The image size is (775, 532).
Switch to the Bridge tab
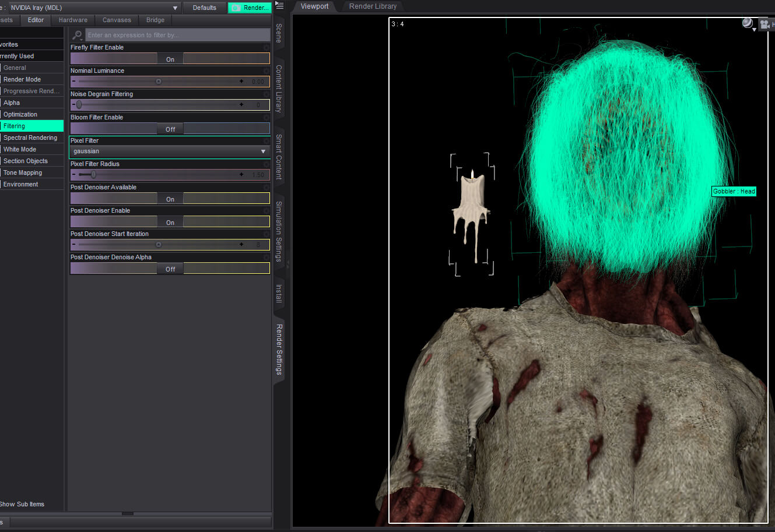(x=155, y=20)
